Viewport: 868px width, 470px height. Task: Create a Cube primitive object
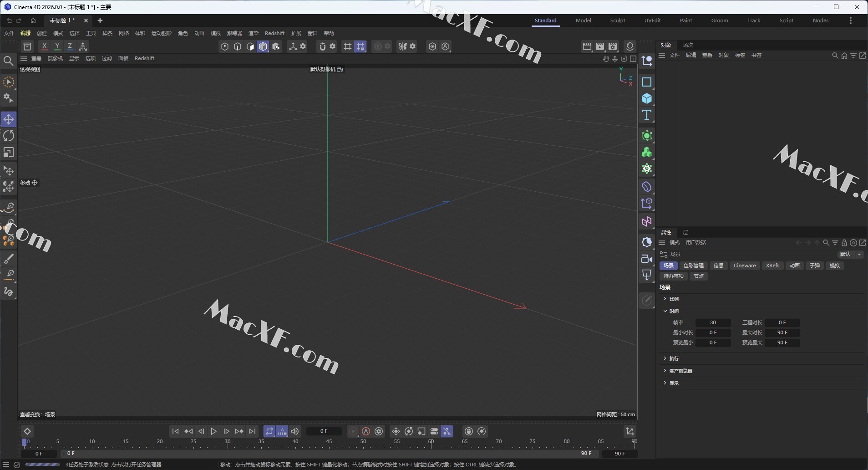pyautogui.click(x=647, y=98)
